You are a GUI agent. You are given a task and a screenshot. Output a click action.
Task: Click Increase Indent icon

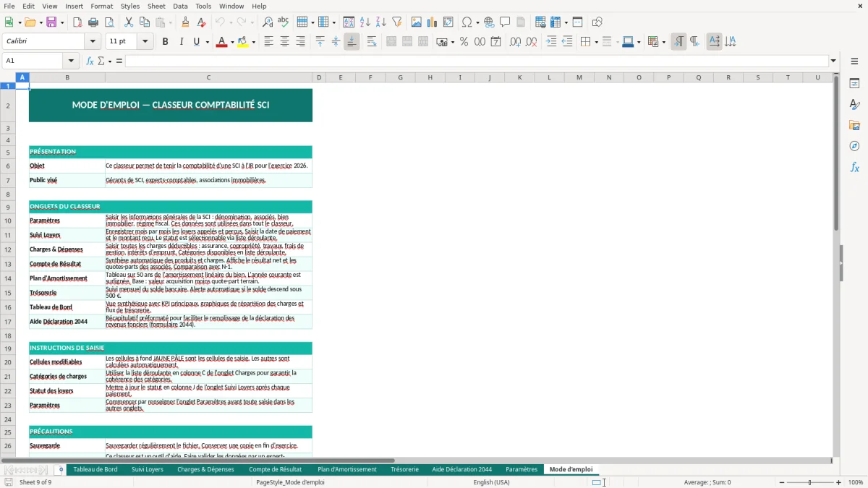pyautogui.click(x=551, y=42)
